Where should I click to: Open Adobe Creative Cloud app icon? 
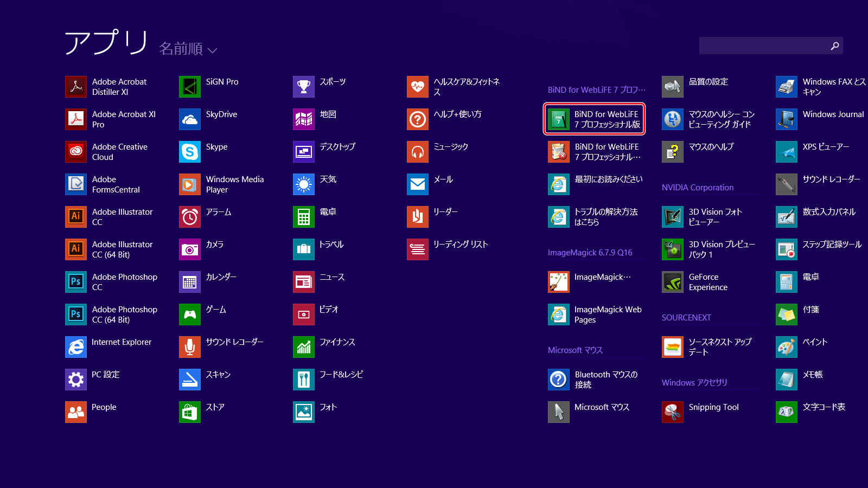pos(76,152)
